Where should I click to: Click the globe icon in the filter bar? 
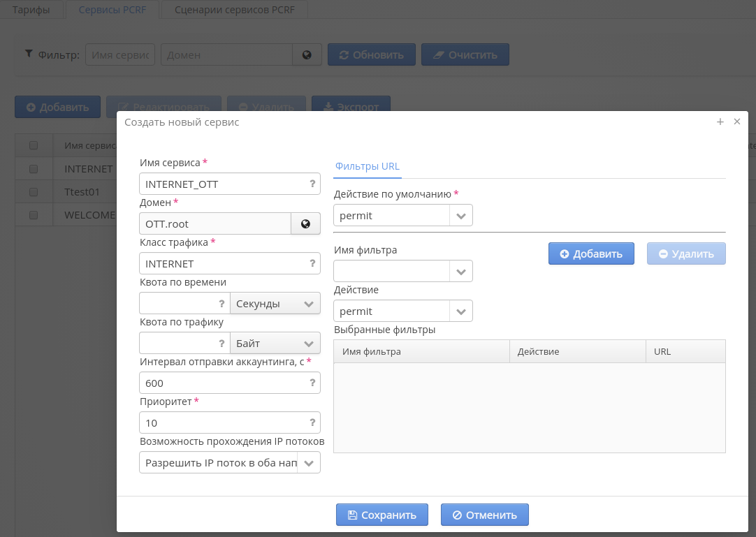pos(307,54)
